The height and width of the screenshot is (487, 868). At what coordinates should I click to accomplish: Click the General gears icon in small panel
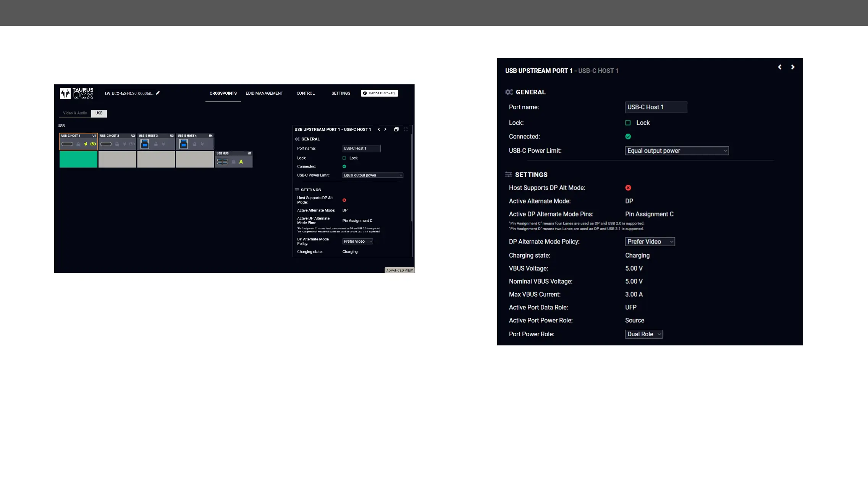pyautogui.click(x=297, y=139)
